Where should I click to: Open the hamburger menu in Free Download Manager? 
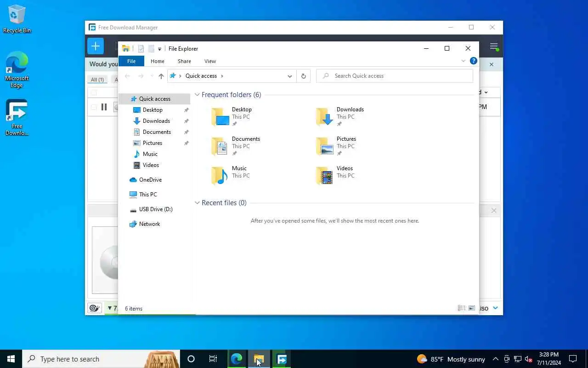click(494, 46)
